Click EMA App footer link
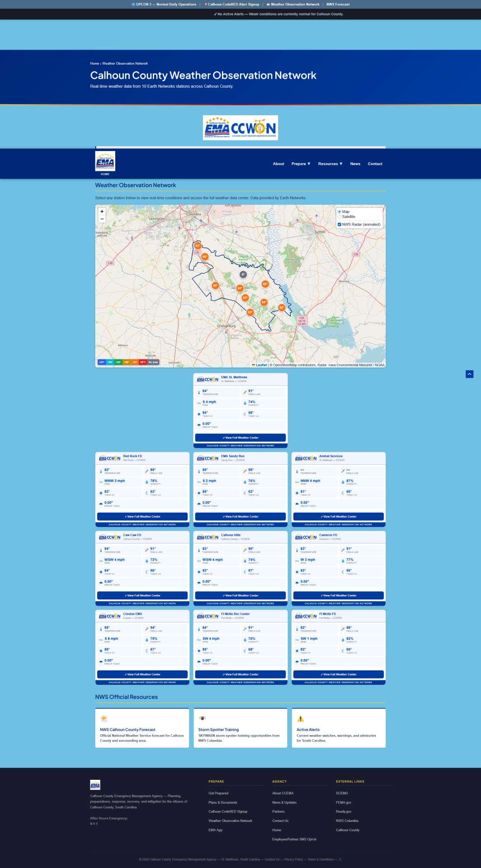 coord(216,830)
